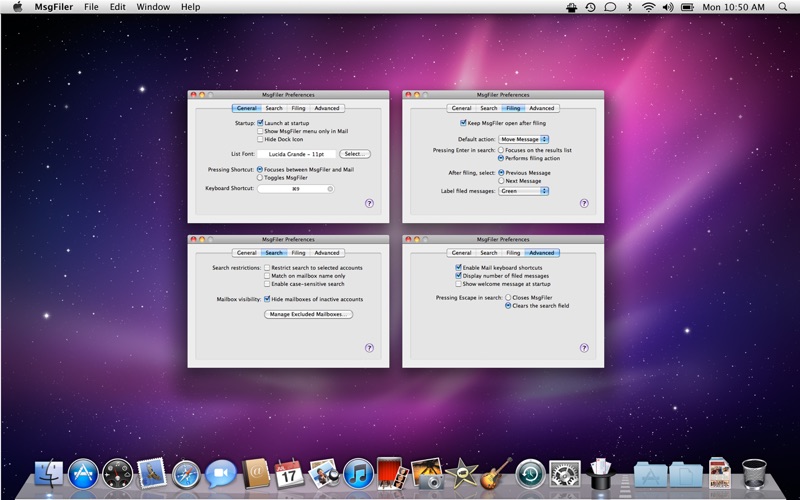
Task: Open help in the Search preferences window
Action: (x=369, y=348)
